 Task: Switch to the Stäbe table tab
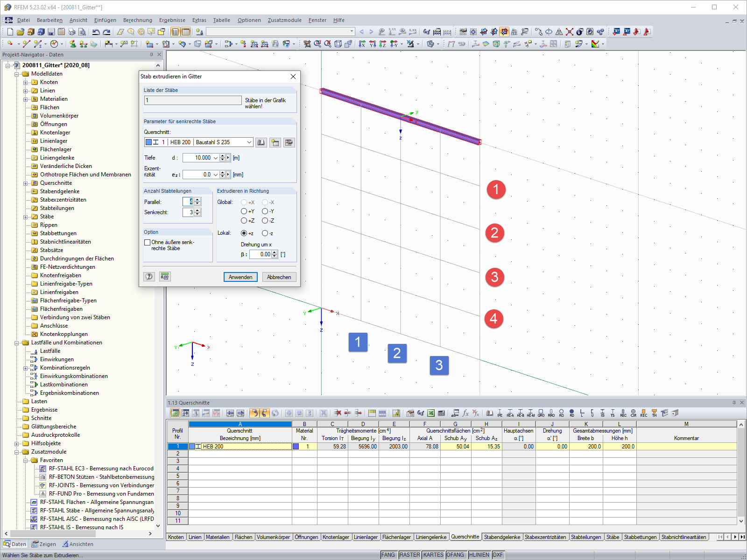613,537
